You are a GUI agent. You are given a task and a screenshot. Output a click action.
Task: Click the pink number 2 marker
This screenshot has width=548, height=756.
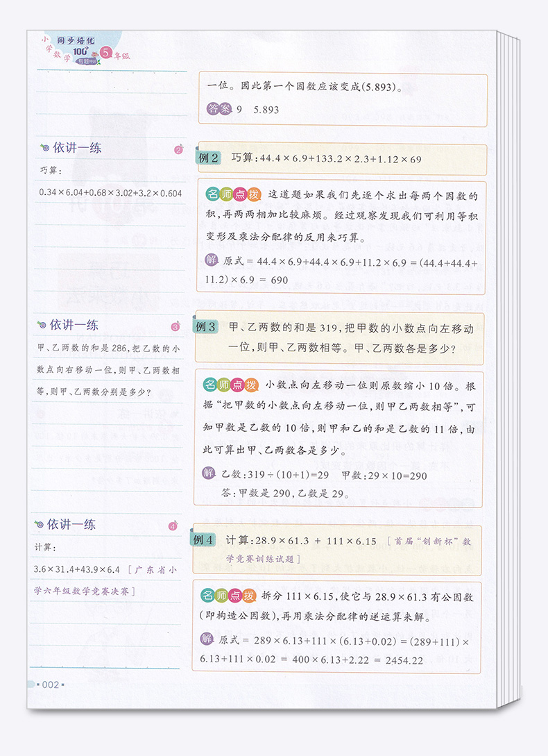pos(179,149)
